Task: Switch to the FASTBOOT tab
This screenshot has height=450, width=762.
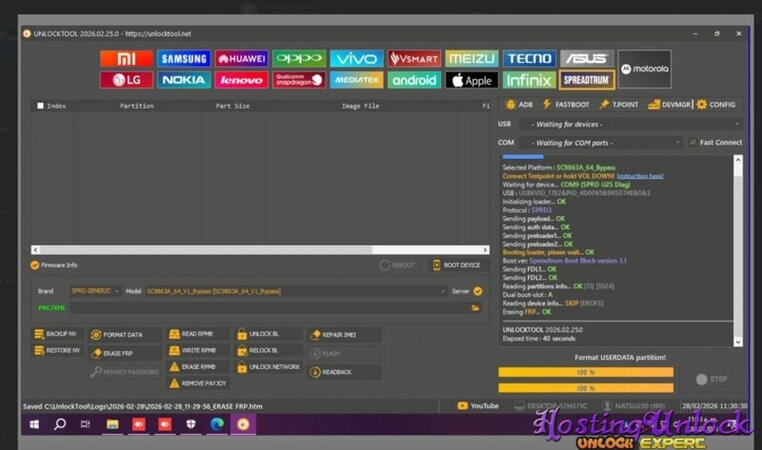Action: [x=566, y=104]
